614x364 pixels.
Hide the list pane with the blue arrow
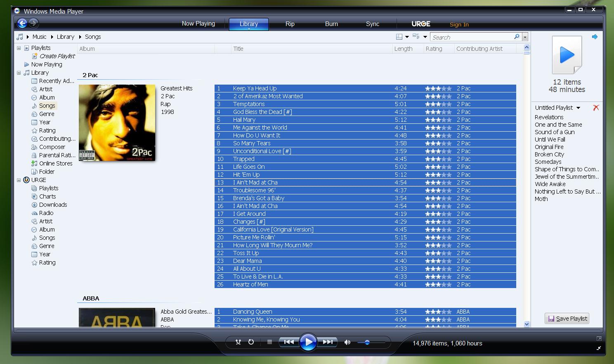595,37
